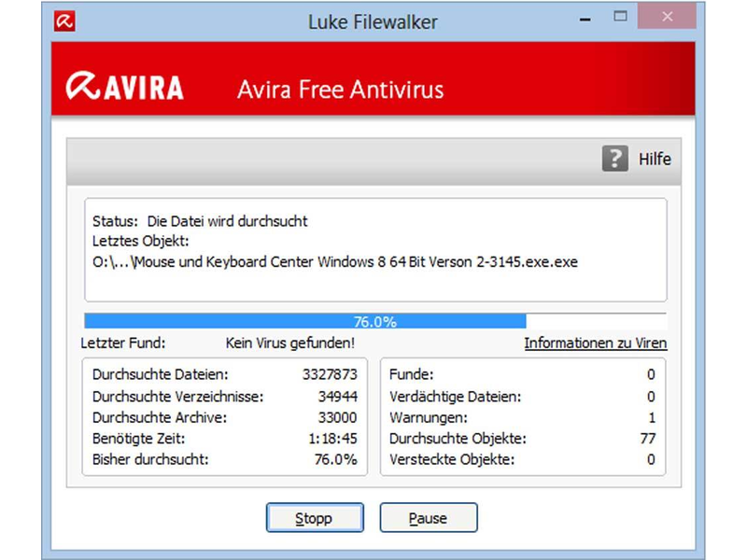
Task: Click the Durchsuchte Dateien value 3327873
Action: click(x=330, y=374)
